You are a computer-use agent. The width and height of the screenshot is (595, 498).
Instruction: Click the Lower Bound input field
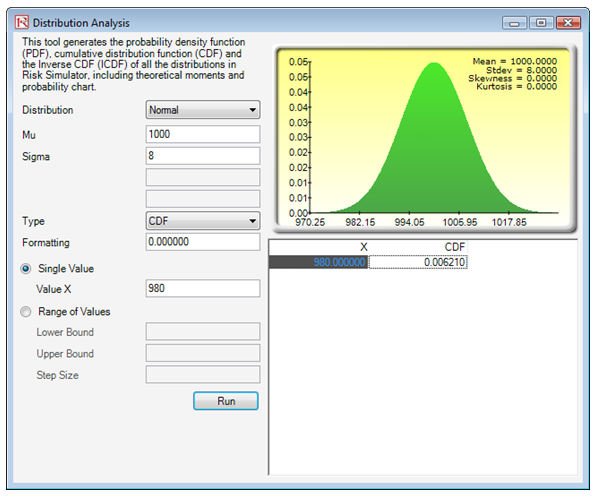coord(203,331)
